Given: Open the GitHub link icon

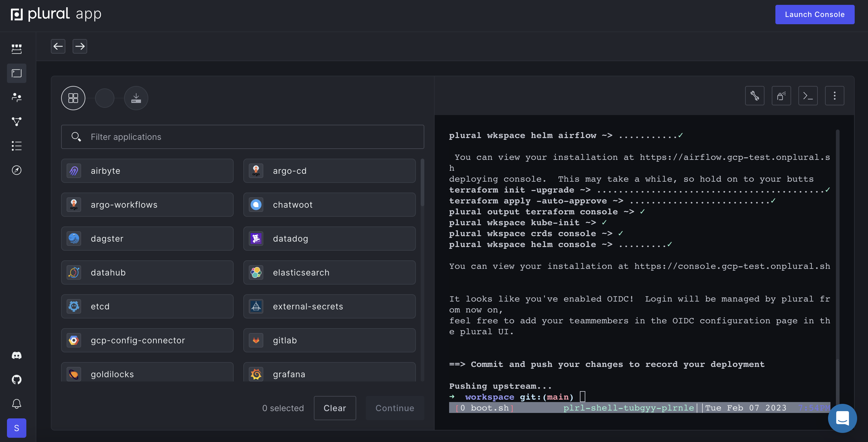Looking at the screenshot, I should tap(17, 380).
